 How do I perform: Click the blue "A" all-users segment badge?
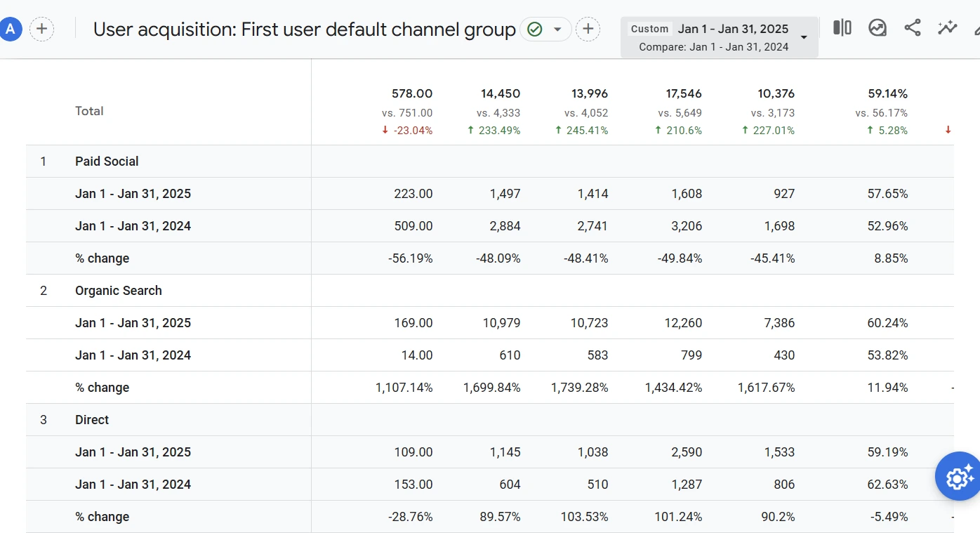point(10,29)
